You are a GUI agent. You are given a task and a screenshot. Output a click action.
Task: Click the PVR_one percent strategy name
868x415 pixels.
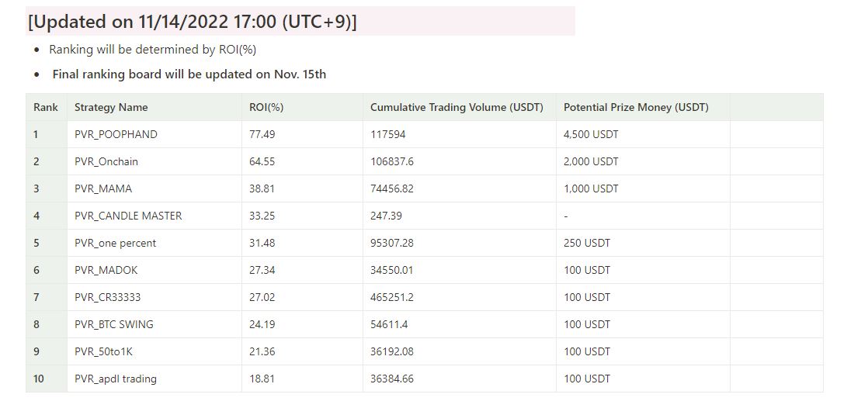115,243
